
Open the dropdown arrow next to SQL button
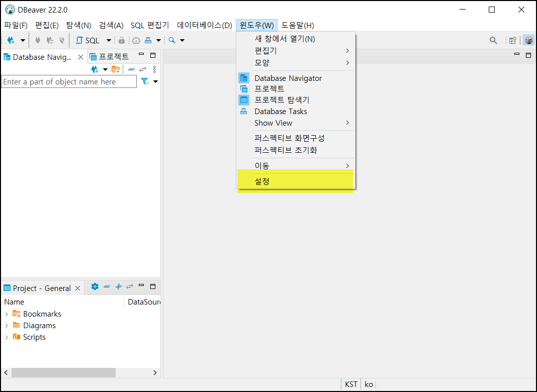click(109, 40)
